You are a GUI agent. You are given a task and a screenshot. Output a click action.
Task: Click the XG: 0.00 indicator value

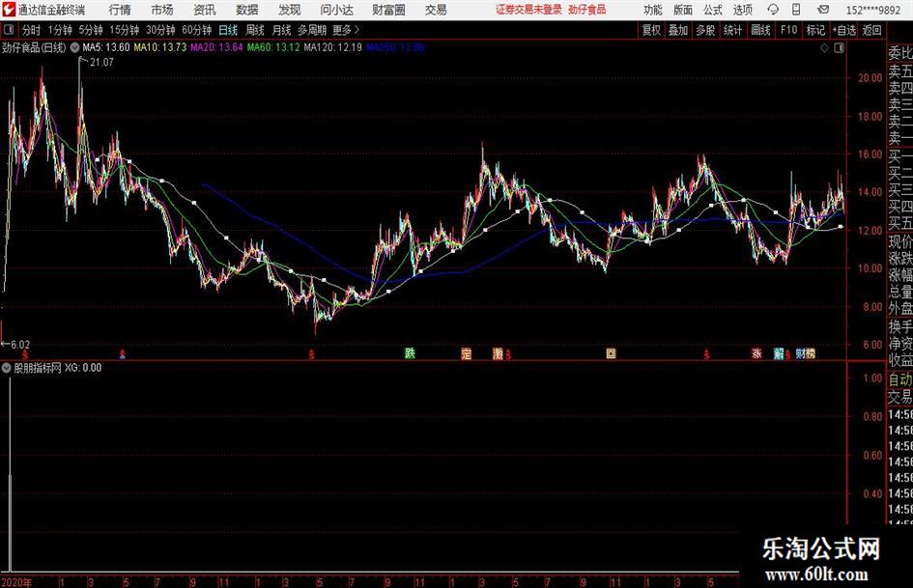coord(83,368)
